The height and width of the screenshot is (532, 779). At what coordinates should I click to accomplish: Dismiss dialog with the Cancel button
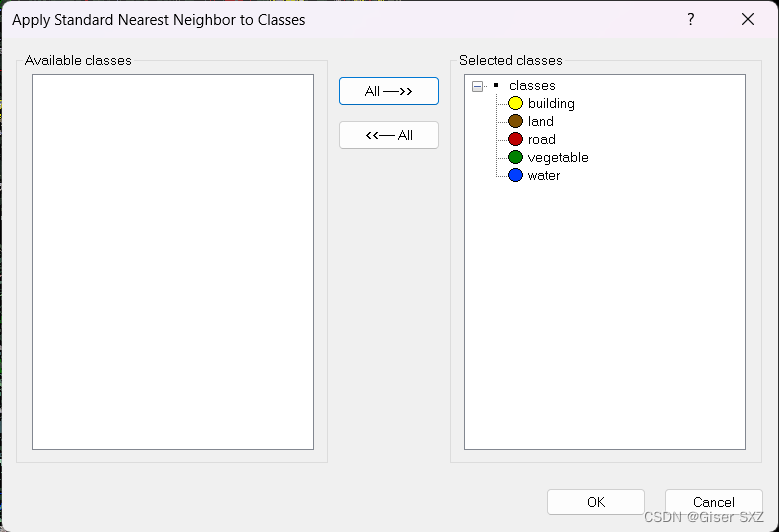pyautogui.click(x=713, y=502)
